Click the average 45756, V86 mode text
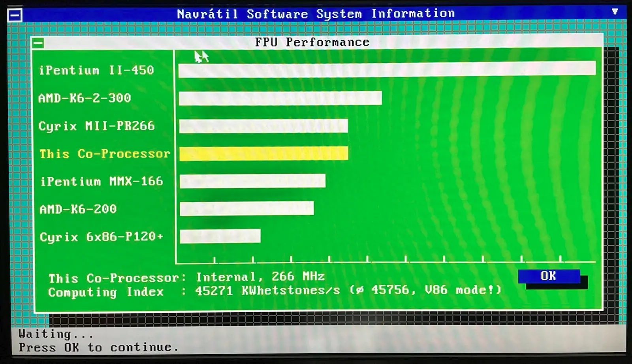This screenshot has height=364, width=632. pyautogui.click(x=426, y=290)
